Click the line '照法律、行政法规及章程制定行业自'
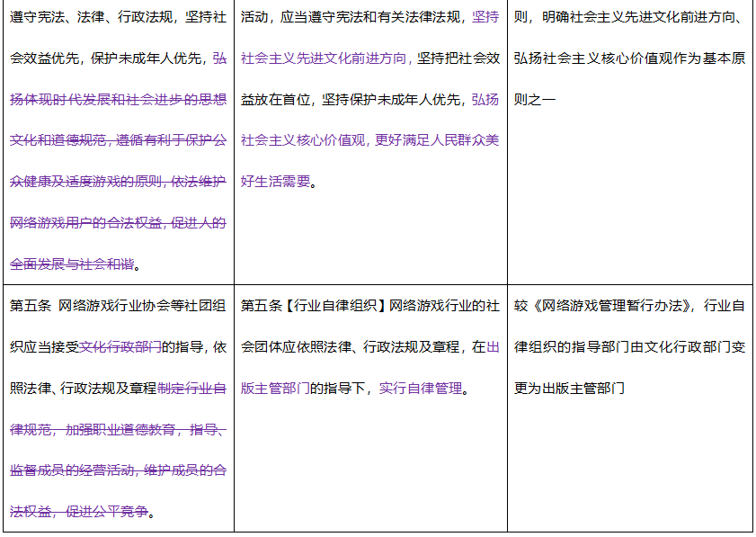This screenshot has width=756, height=537. [118, 388]
